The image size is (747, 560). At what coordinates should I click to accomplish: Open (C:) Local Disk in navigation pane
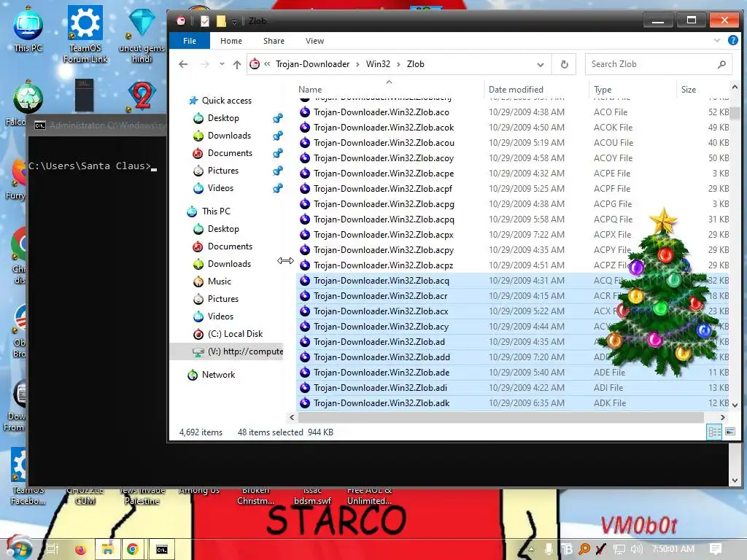click(x=235, y=334)
